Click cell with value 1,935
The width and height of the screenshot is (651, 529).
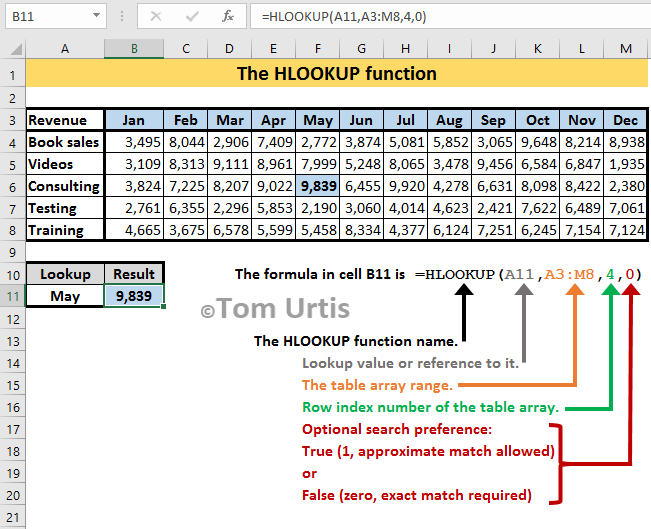[626, 164]
